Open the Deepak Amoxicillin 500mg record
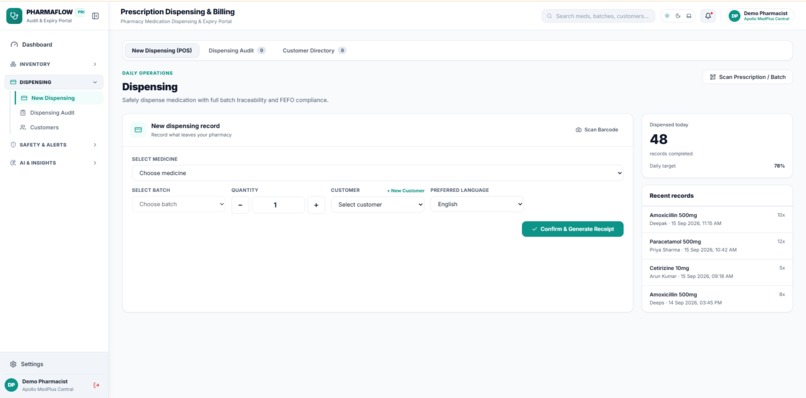806x398 pixels. [717, 220]
